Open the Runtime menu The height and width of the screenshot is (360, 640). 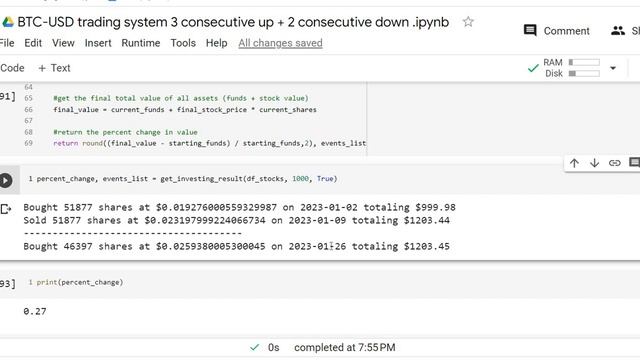(141, 43)
